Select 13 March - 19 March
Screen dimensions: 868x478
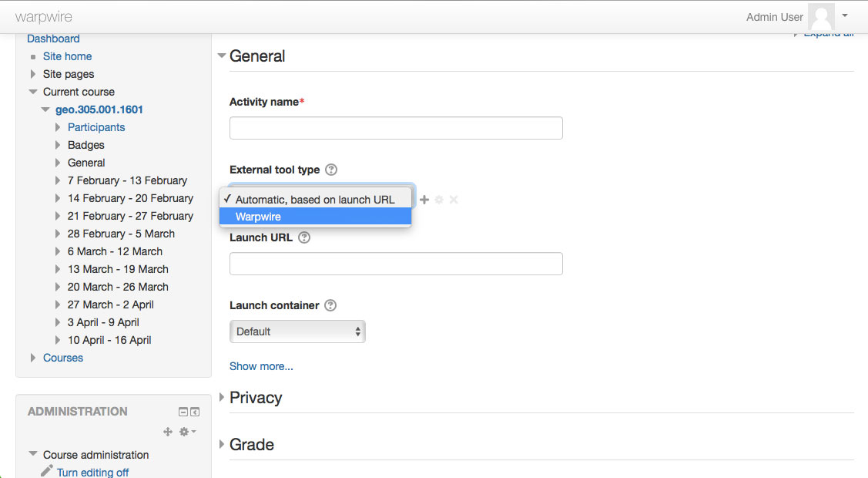(x=118, y=268)
